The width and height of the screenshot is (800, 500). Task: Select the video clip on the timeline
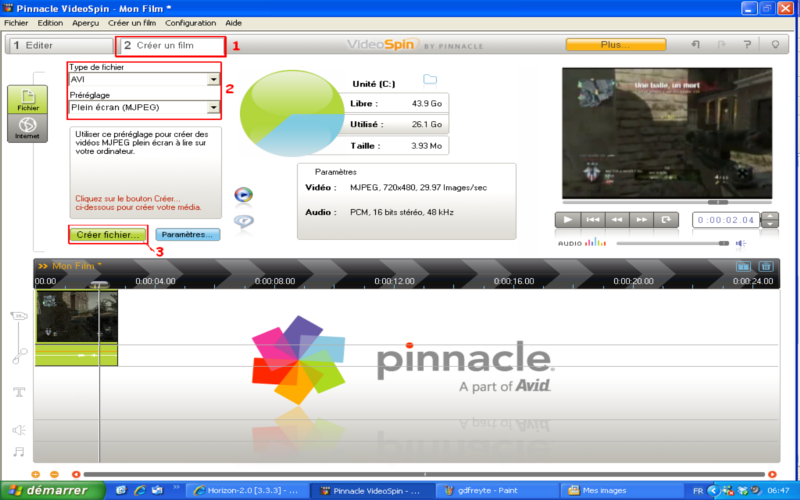[77, 316]
